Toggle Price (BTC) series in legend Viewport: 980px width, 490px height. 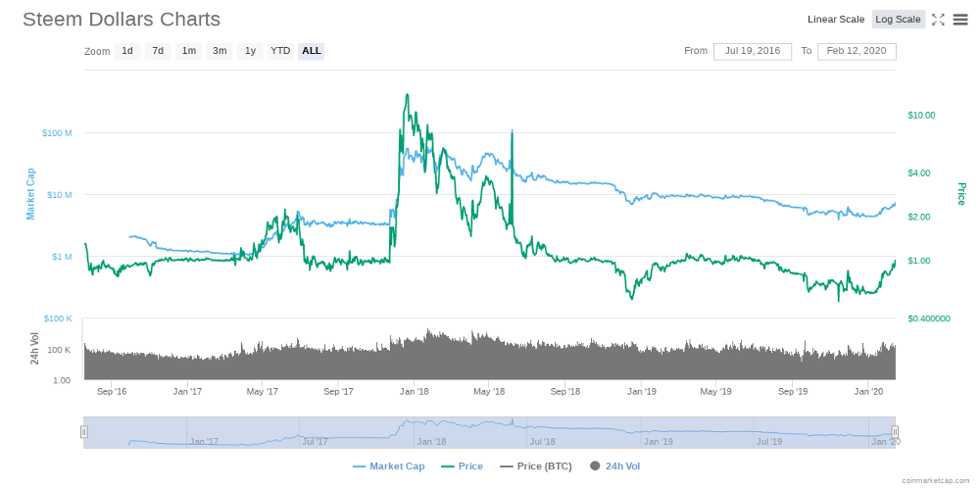(537, 466)
